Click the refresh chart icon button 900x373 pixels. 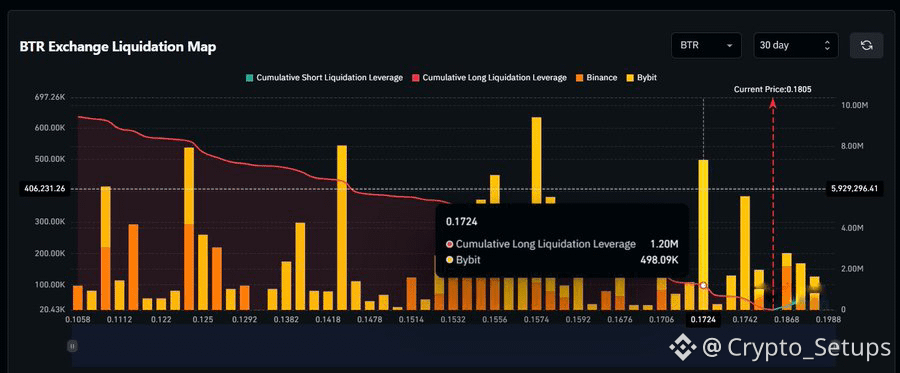pyautogui.click(x=866, y=45)
